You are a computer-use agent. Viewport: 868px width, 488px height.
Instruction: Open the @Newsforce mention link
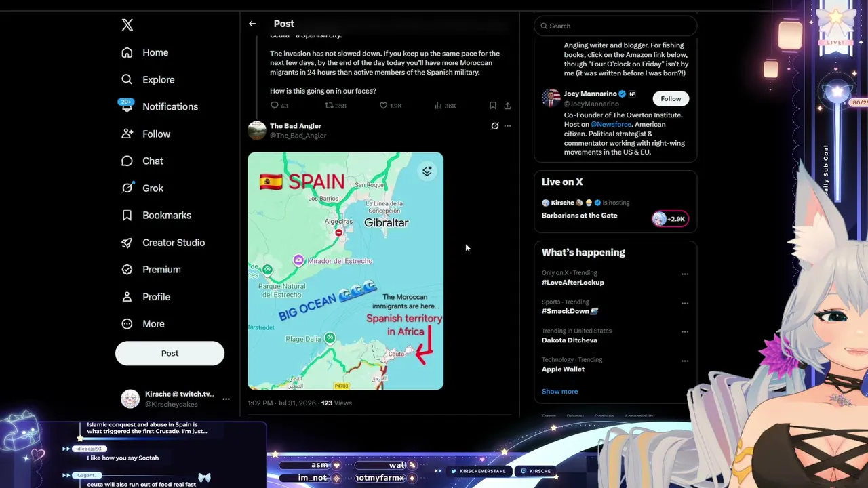(611, 124)
